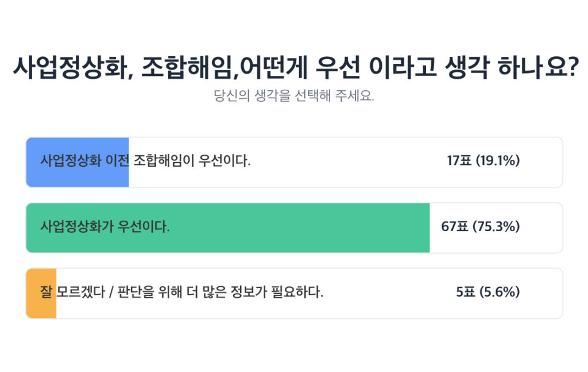Select the "사업정상화 이전 조합해임이 우선이다." option
The width and height of the screenshot is (588, 372).
pos(146,161)
